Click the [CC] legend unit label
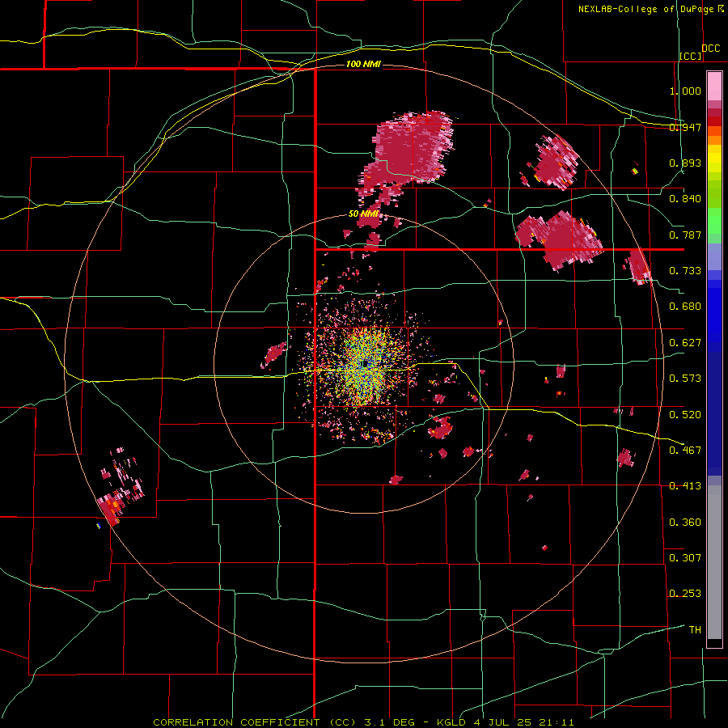This screenshot has width=728, height=728. (x=691, y=56)
